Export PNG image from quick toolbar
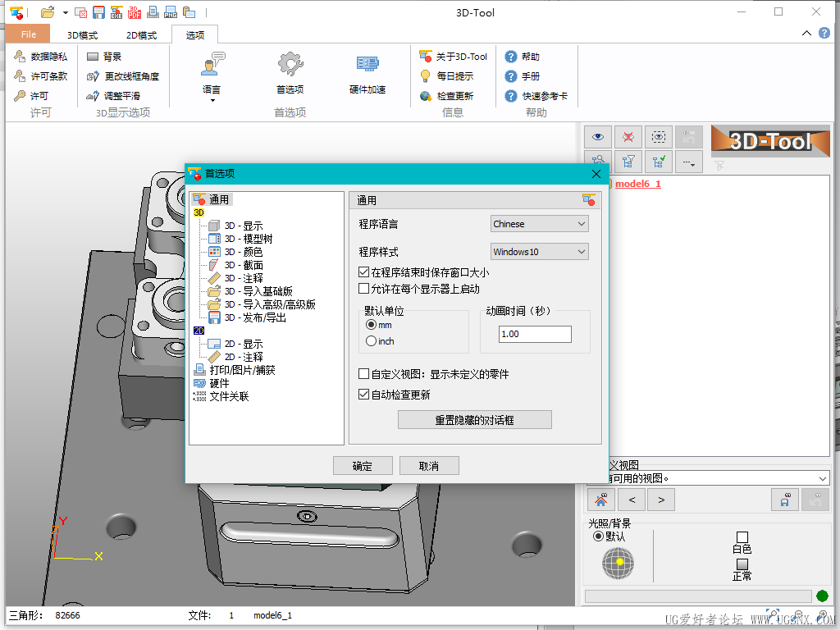 [x=171, y=12]
